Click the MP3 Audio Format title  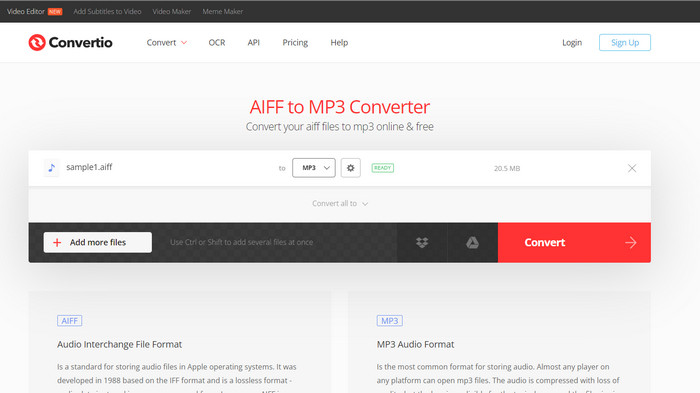coord(415,344)
